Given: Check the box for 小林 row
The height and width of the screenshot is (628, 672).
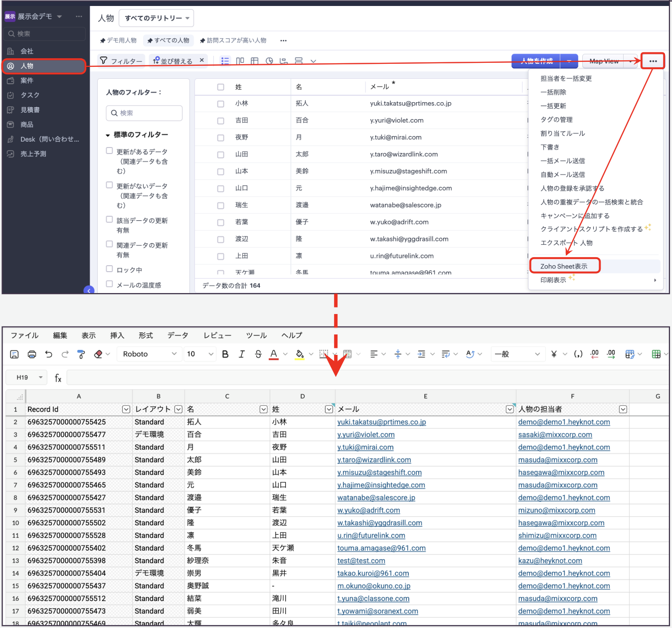Looking at the screenshot, I should tap(220, 104).
